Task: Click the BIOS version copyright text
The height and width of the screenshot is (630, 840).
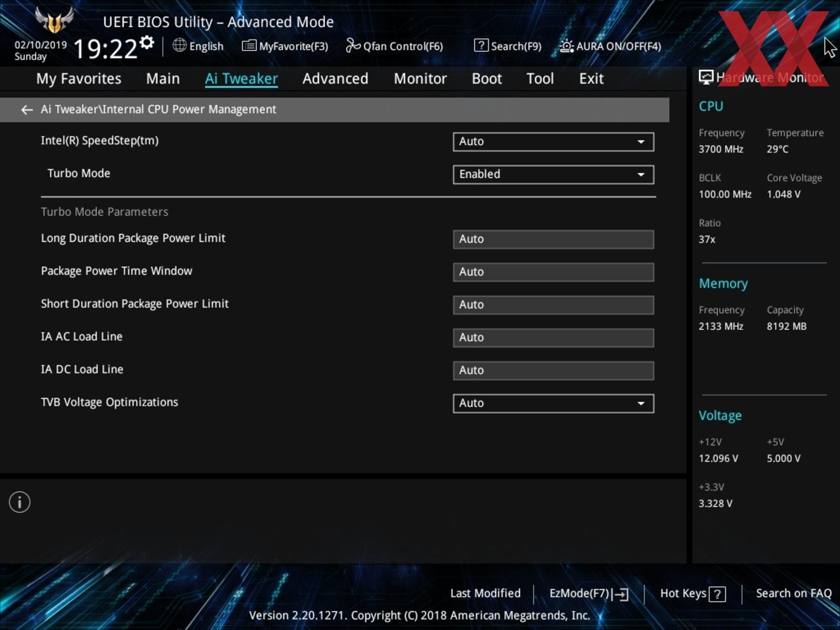Action: pyautogui.click(x=419, y=616)
